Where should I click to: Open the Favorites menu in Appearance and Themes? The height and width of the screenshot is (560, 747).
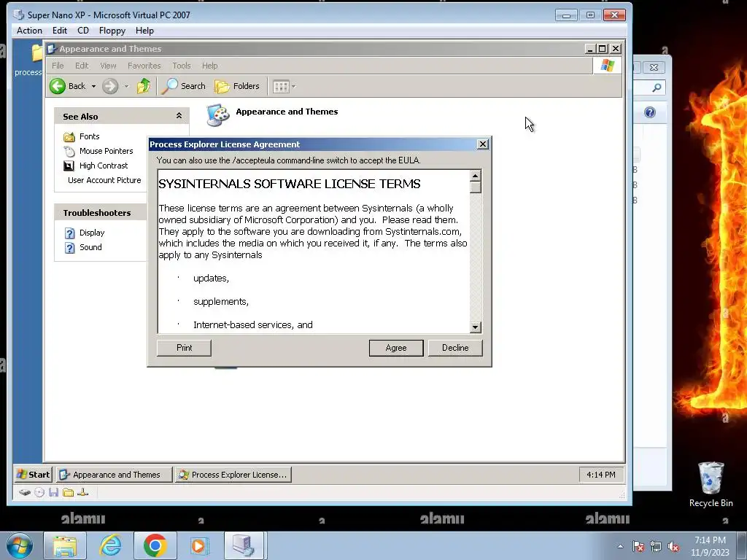click(x=144, y=66)
